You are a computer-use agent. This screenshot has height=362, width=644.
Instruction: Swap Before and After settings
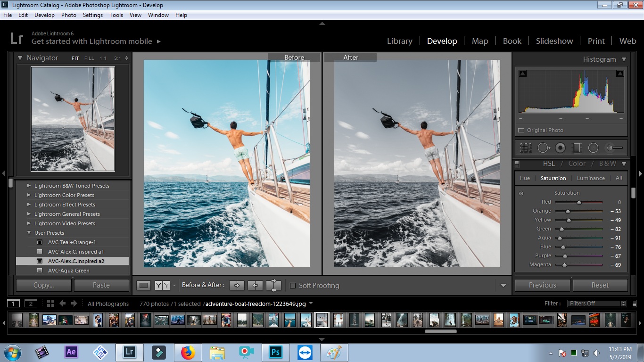point(273,285)
